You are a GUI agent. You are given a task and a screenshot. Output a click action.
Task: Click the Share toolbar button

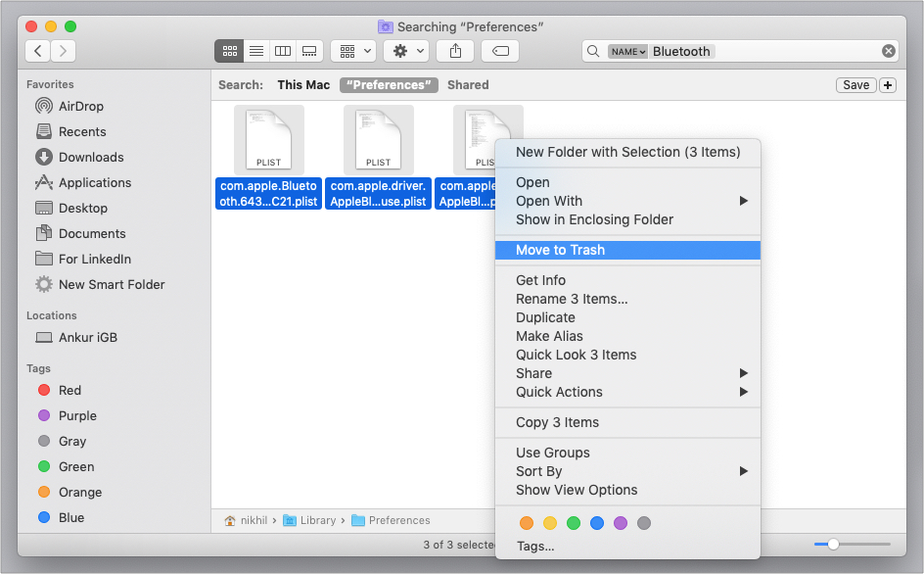[455, 51]
